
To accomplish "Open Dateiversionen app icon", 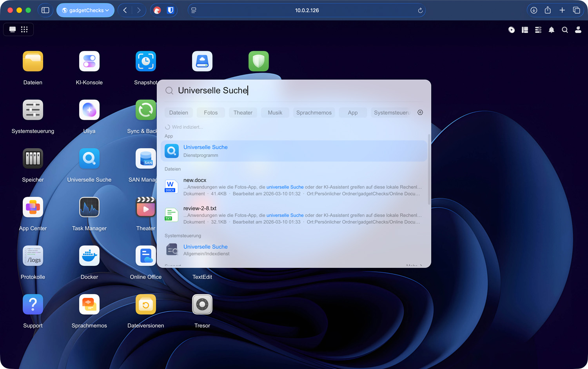I will (x=146, y=304).
